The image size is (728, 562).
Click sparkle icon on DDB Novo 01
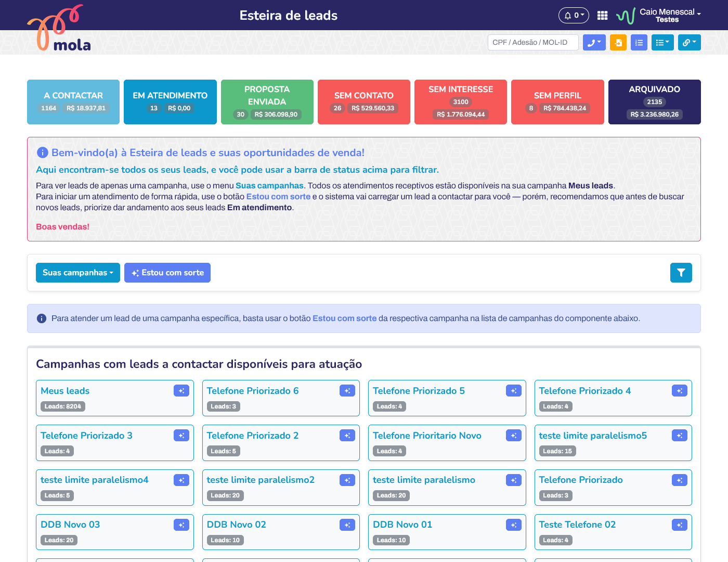tap(513, 525)
